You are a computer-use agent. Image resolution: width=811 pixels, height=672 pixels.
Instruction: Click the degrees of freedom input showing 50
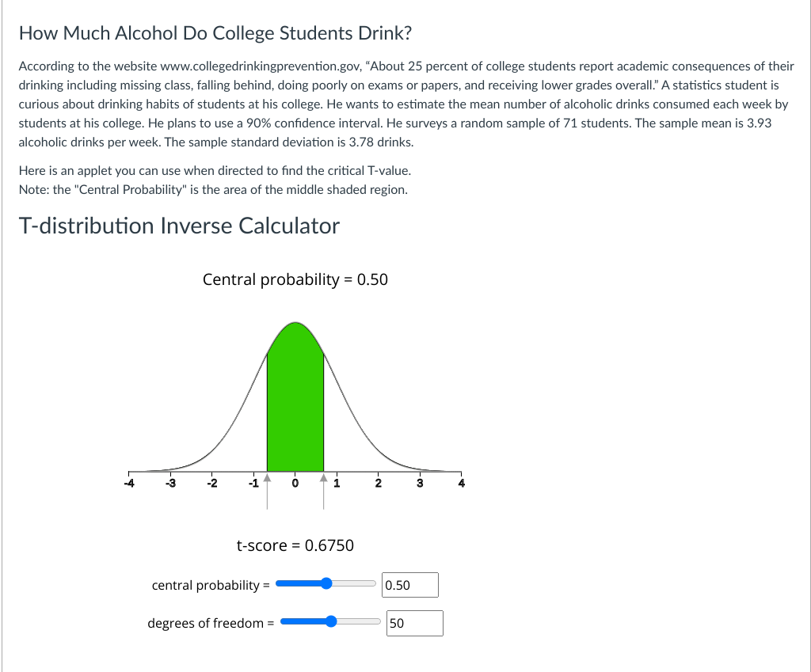point(413,623)
